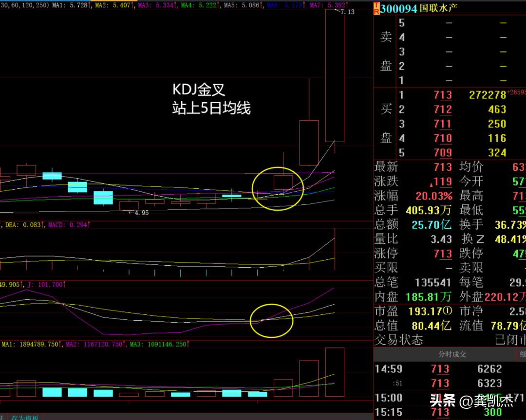Click buy-4 price 710
Screen dimensions: 526x420
point(443,138)
